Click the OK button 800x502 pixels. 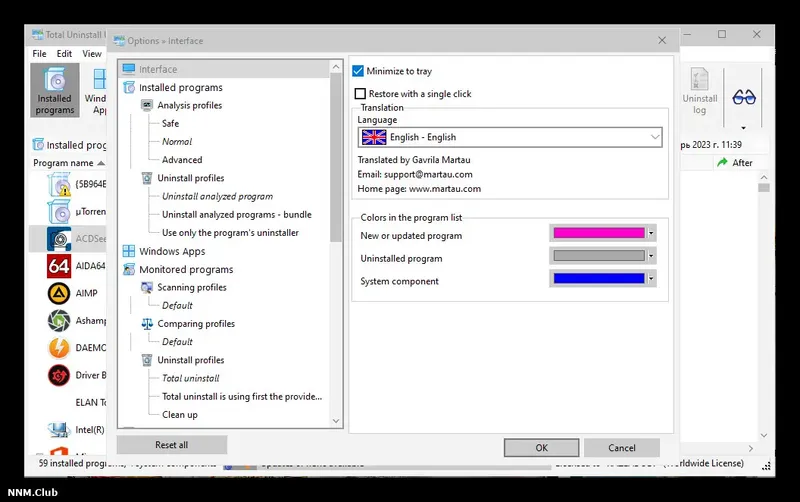(541, 448)
